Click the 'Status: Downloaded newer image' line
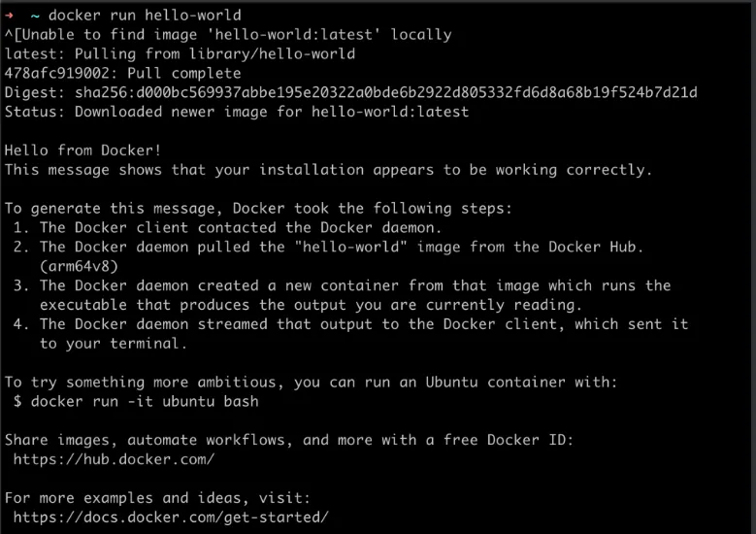756x534 pixels. pyautogui.click(x=236, y=112)
